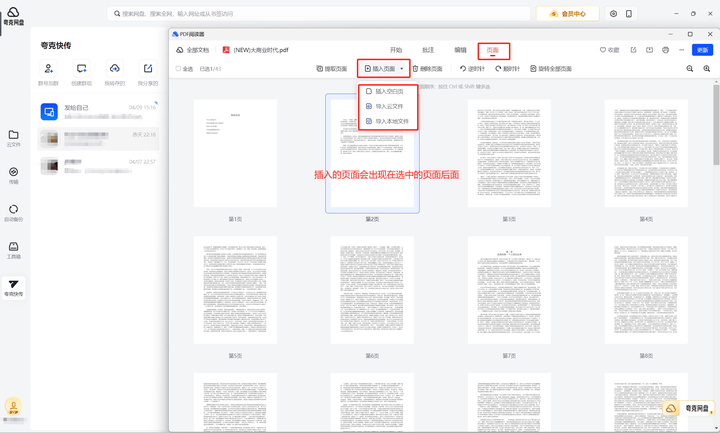
Task: Rotate 顺时针 clockwise
Action: pyautogui.click(x=507, y=69)
